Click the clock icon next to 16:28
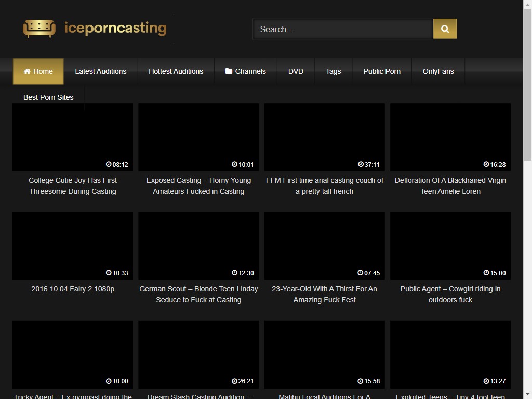Image resolution: width=532 pixels, height=399 pixels. click(x=486, y=164)
